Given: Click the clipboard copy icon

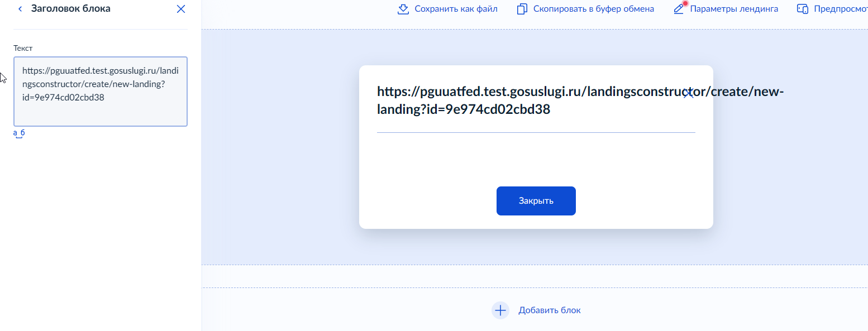Looking at the screenshot, I should tap(522, 9).
